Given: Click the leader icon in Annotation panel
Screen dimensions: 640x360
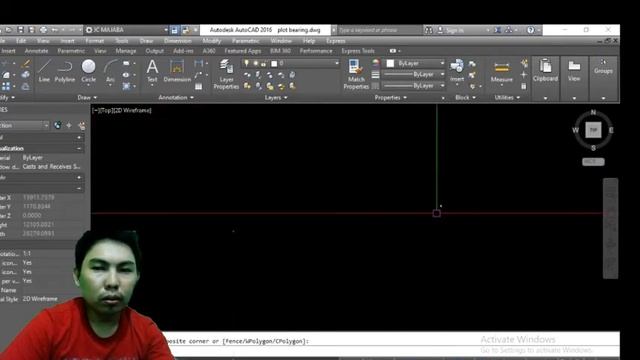Looking at the screenshot, I should coord(198,75).
